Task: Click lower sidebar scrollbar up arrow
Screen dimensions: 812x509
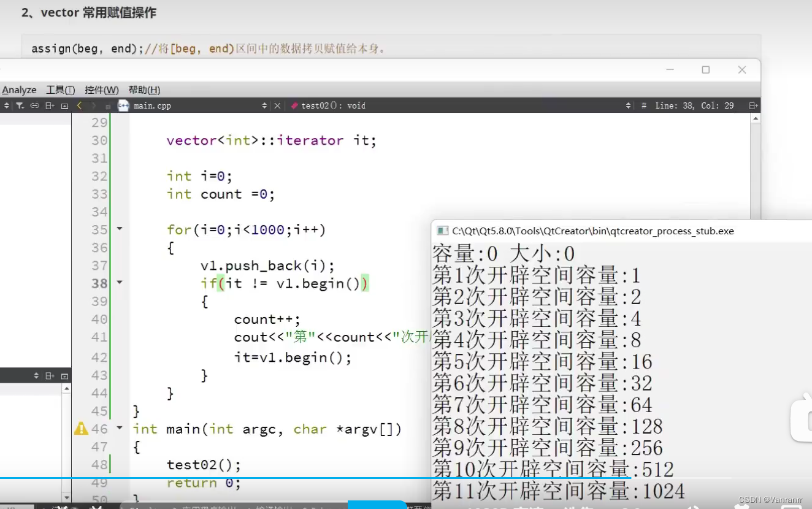Action: tap(67, 388)
